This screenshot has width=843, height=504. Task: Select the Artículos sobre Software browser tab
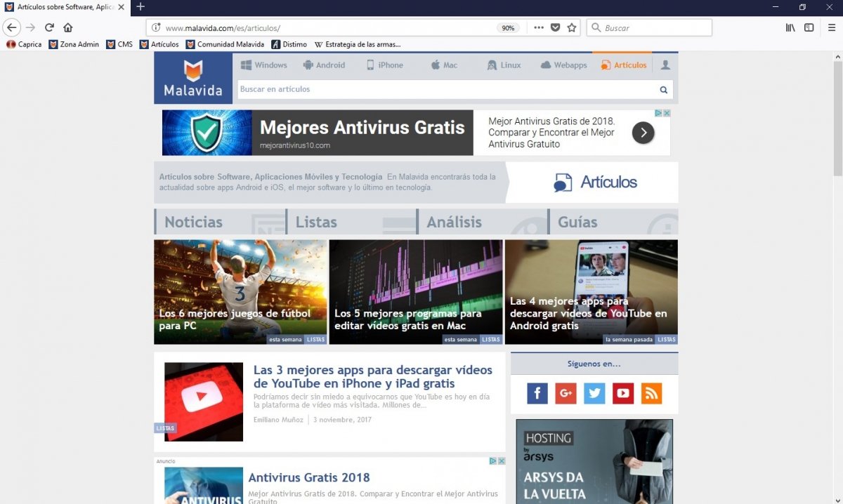[x=65, y=7]
